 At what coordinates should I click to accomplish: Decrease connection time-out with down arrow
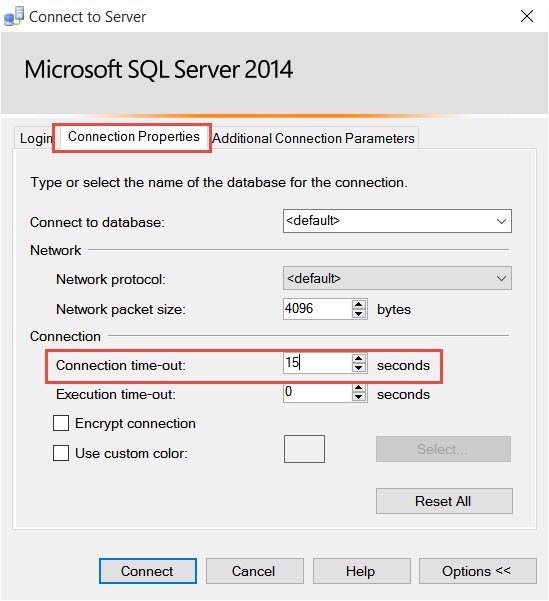point(358,367)
